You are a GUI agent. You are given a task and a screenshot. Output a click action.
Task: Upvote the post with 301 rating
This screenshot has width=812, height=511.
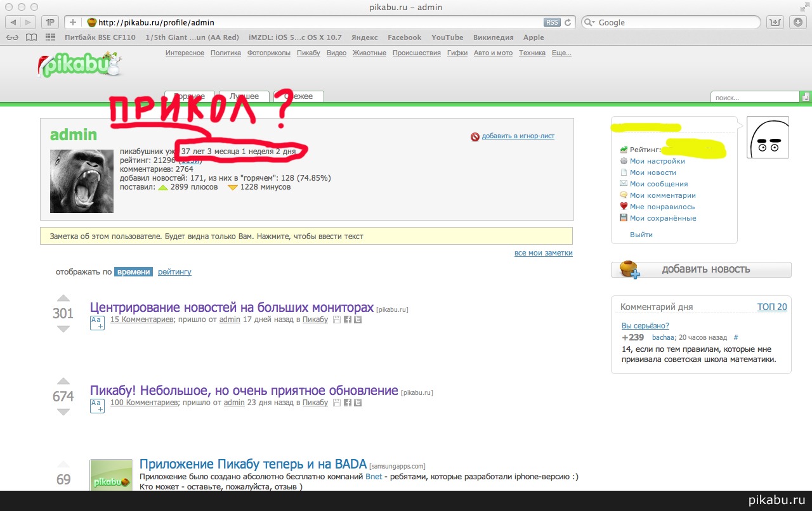pyautogui.click(x=63, y=299)
